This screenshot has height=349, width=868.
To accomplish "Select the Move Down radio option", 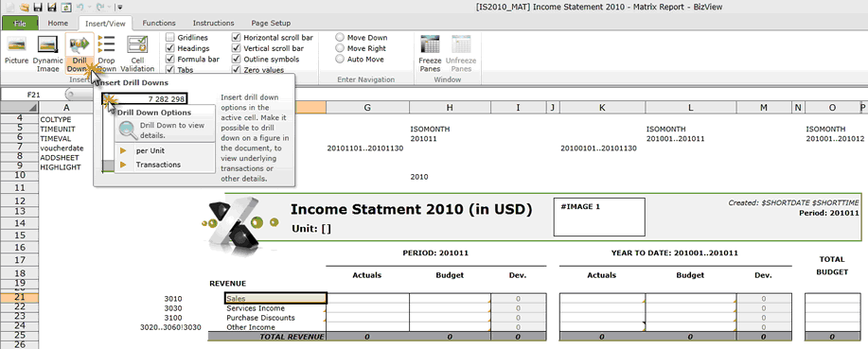I will [x=340, y=38].
